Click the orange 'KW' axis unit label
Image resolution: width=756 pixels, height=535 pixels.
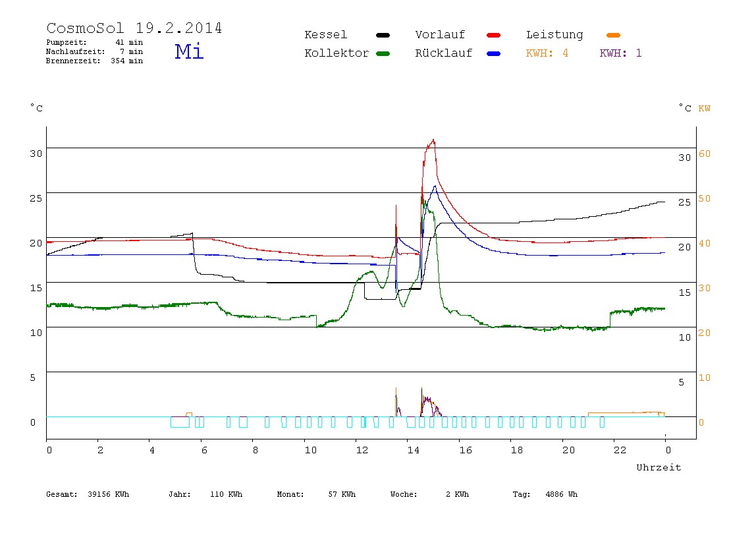(x=705, y=108)
